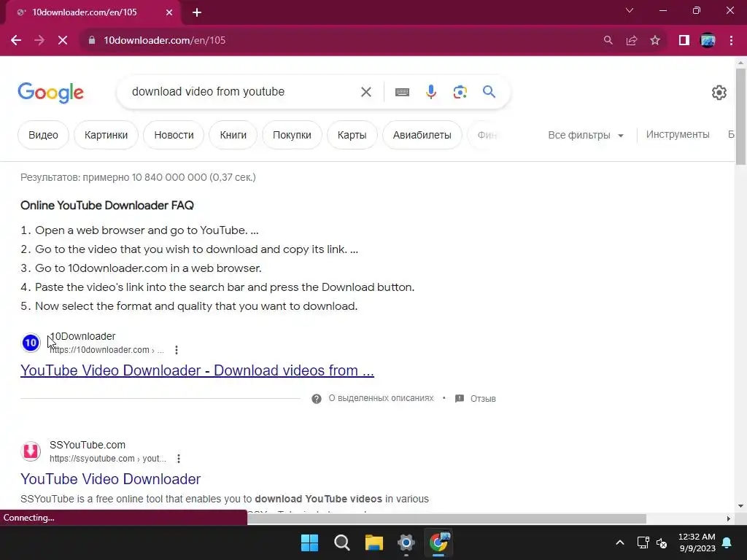Click the address bar URL

click(x=165, y=41)
